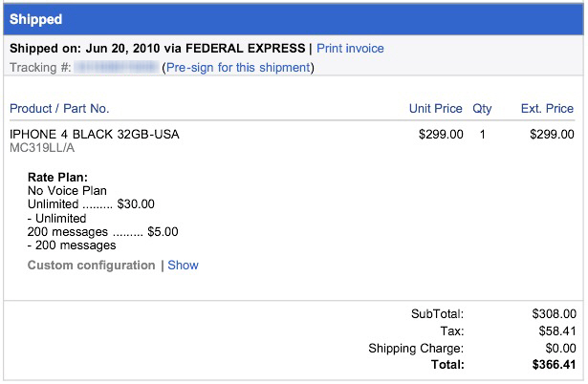Click the $58.41 tax amount

coord(557,331)
